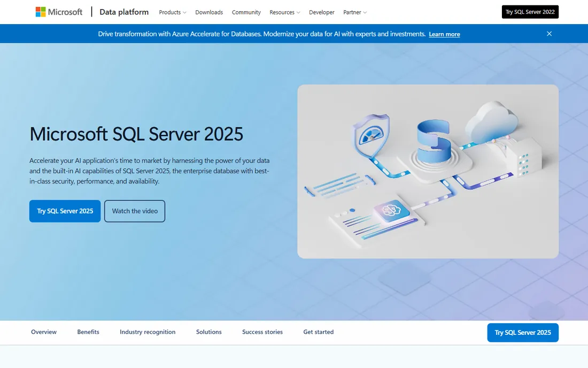Click the sticky bar Try SQL Server 2025 button

(523, 333)
